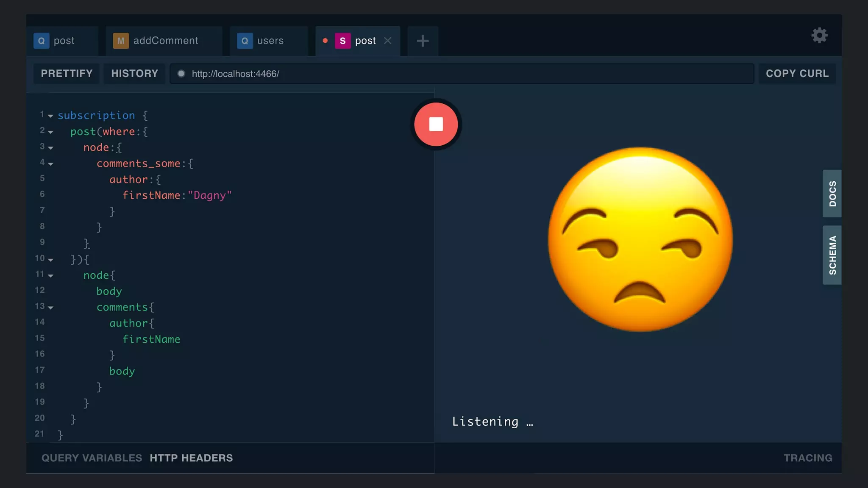
Task: Click the Q icon on the users tab
Action: coord(245,41)
